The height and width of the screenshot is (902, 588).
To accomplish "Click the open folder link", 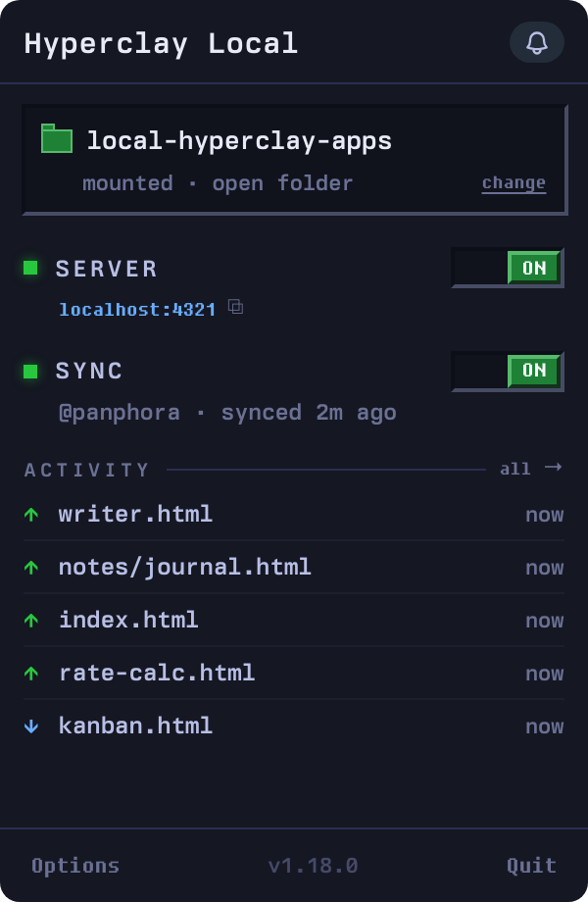I will click(x=282, y=183).
